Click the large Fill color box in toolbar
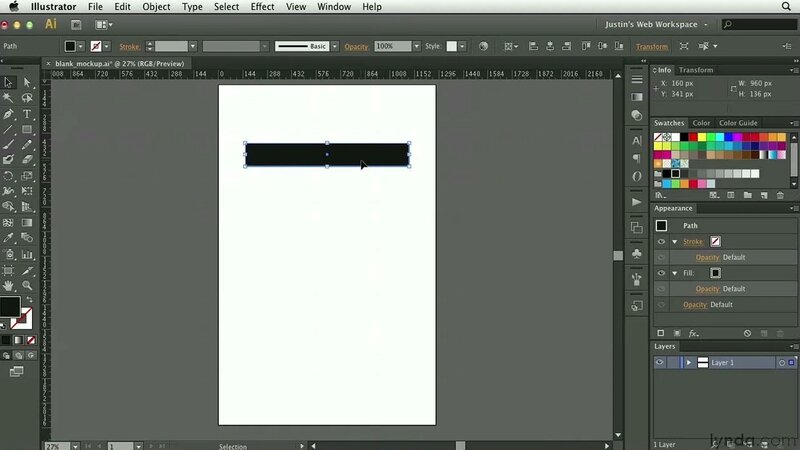This screenshot has height=450, width=800. point(10,306)
